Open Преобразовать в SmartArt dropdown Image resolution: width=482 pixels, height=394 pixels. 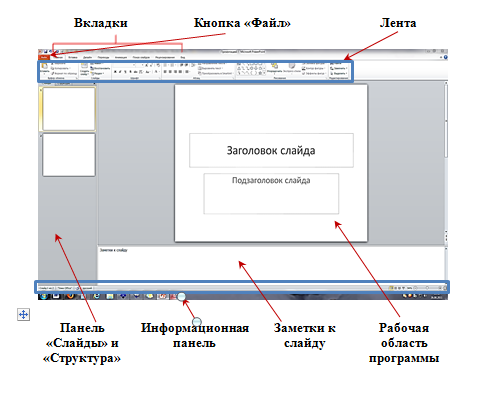(x=215, y=73)
